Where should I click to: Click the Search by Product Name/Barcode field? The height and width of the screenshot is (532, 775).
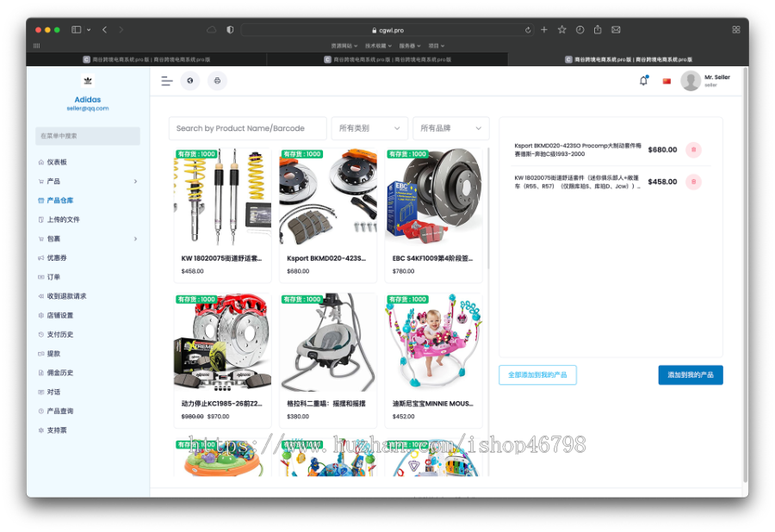[247, 128]
